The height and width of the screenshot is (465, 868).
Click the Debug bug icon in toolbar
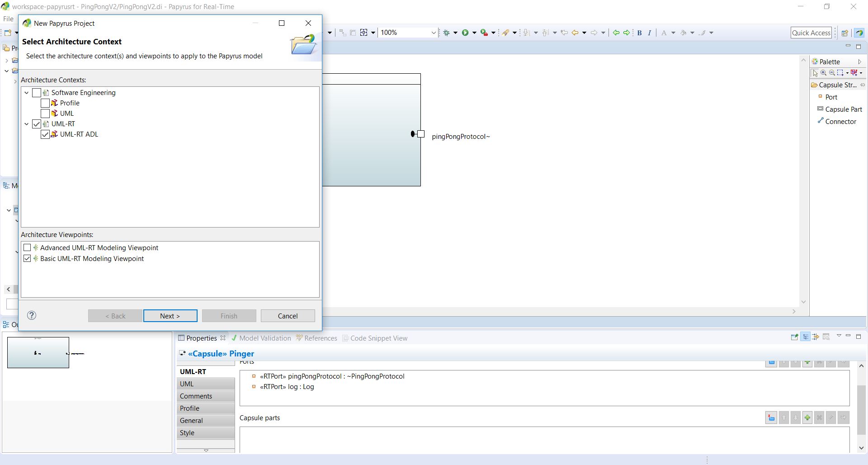click(447, 33)
